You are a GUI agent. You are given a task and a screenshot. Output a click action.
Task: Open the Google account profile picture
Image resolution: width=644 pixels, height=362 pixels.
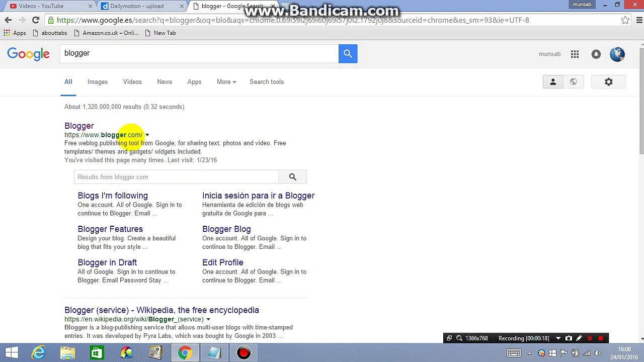pyautogui.click(x=617, y=54)
